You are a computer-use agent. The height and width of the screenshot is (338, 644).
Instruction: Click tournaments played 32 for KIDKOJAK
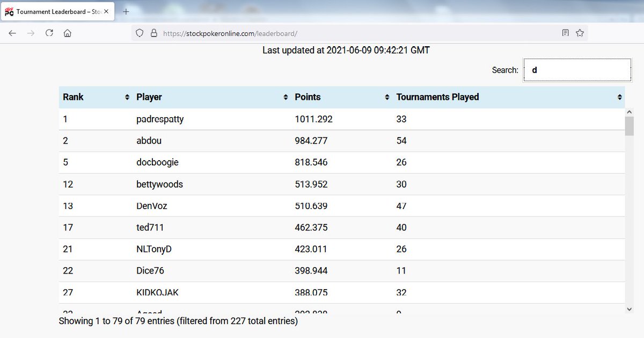(x=401, y=292)
